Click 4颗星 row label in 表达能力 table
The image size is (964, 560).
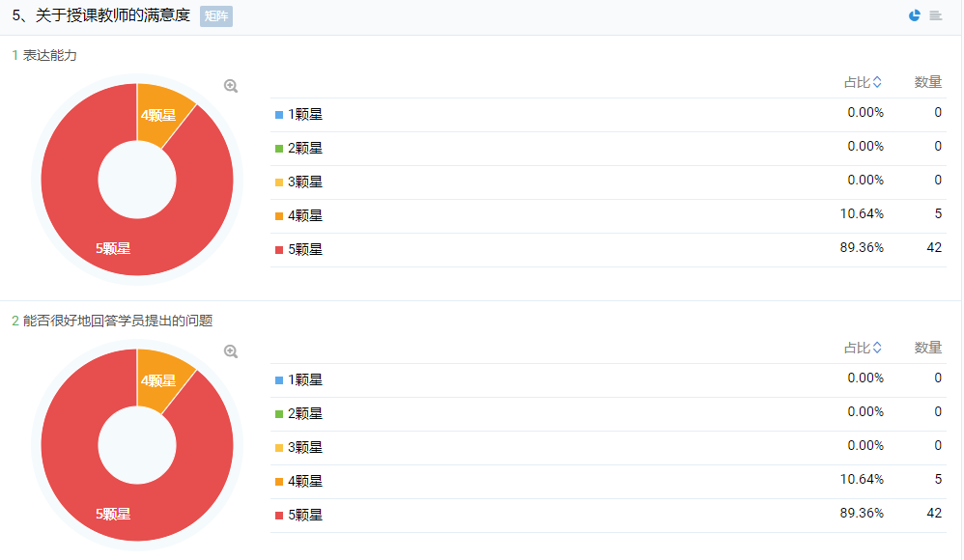click(x=305, y=215)
